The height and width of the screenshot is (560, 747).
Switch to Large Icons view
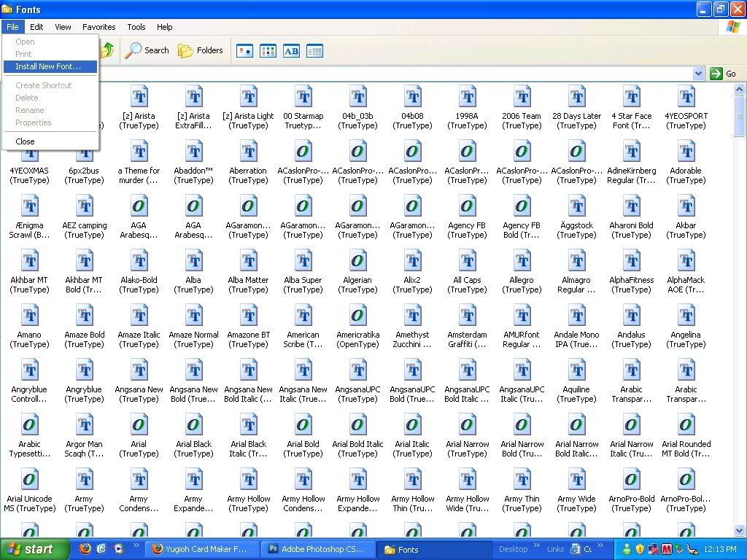coord(244,51)
